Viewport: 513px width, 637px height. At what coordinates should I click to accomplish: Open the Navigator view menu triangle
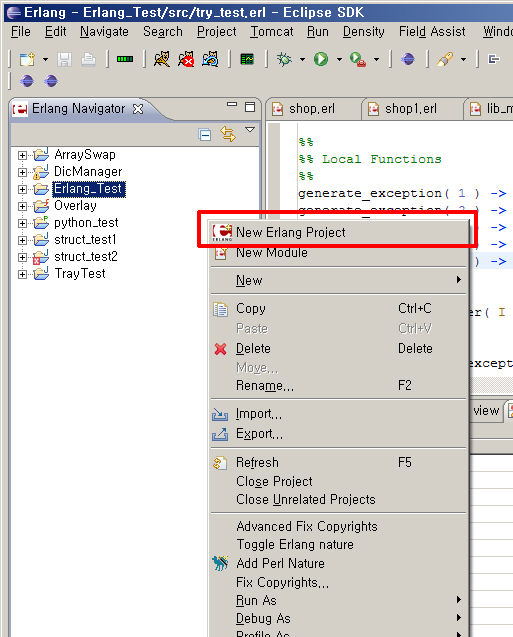point(250,130)
